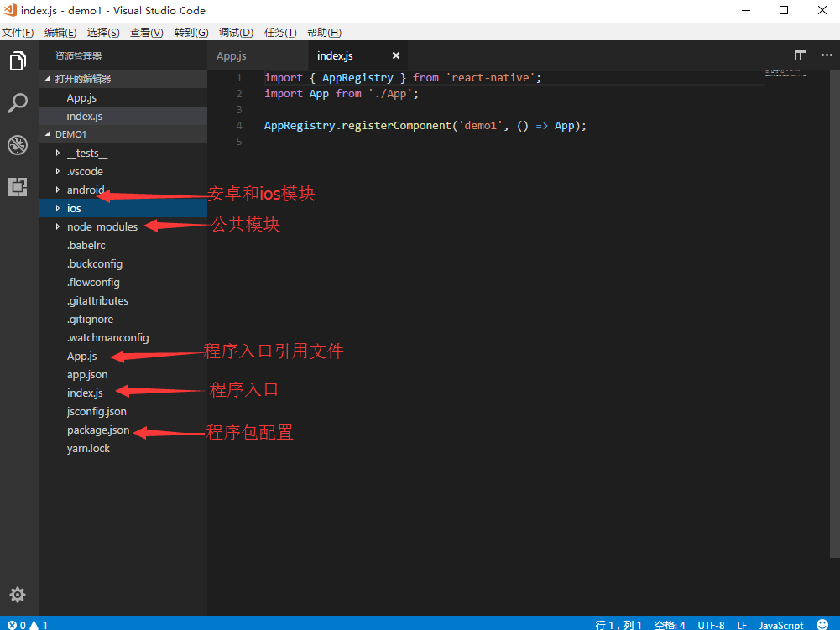This screenshot has height=630, width=840.
Task: Click the code minimap preview
Action: pyautogui.click(x=785, y=73)
